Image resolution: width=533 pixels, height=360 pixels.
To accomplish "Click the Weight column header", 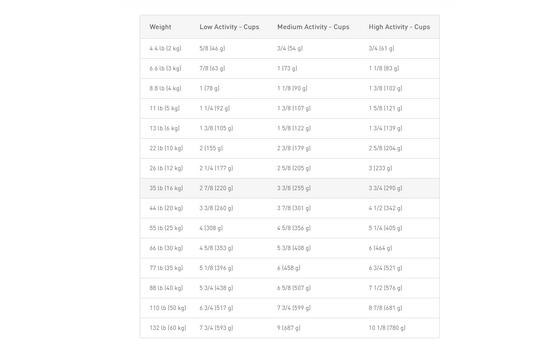I will [x=160, y=27].
